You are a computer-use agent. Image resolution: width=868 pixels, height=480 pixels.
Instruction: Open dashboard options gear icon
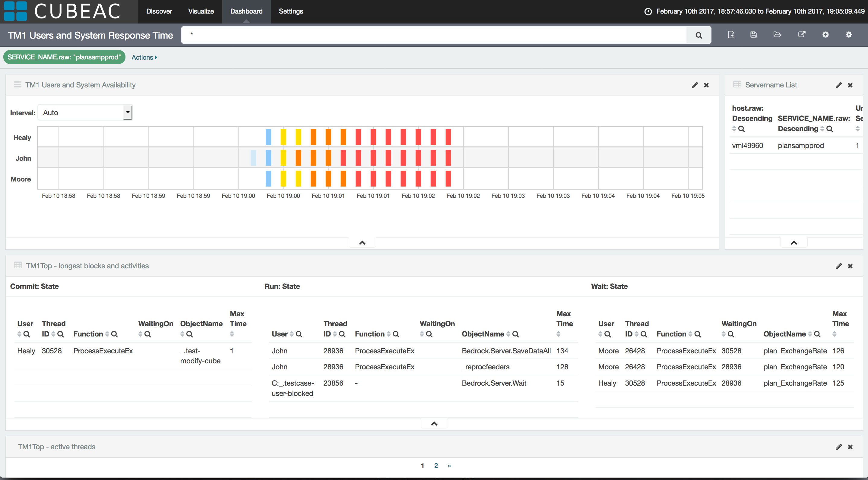848,35
